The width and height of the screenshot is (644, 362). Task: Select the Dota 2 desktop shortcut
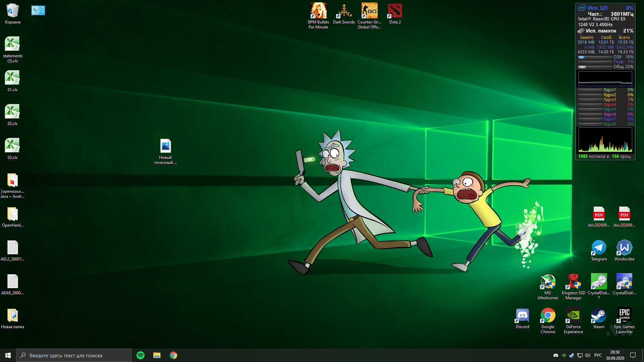(395, 14)
